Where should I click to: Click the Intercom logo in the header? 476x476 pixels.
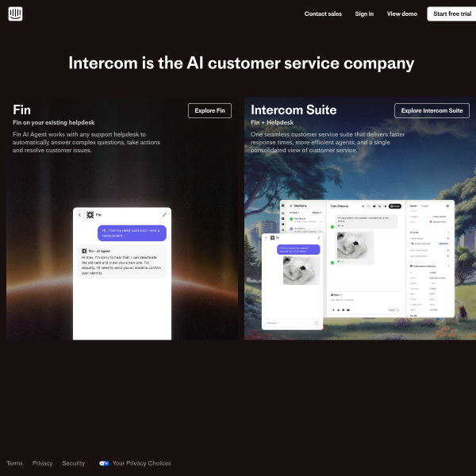(15, 14)
